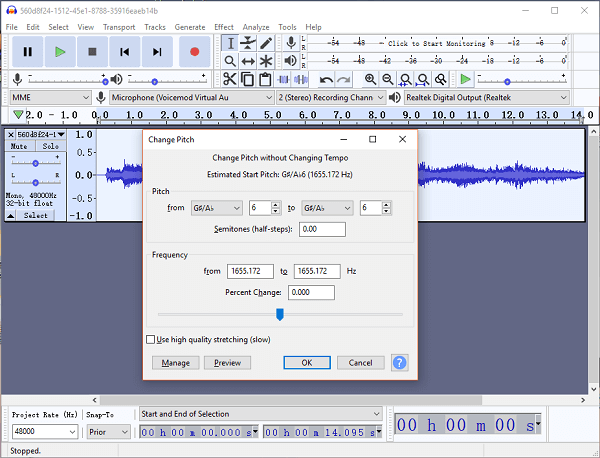Enable Use high quality stretching checkbox

151,340
